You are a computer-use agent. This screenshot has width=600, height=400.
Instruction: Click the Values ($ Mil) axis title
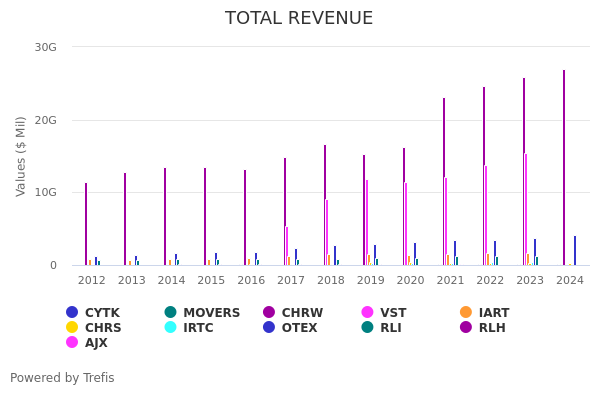21,156
